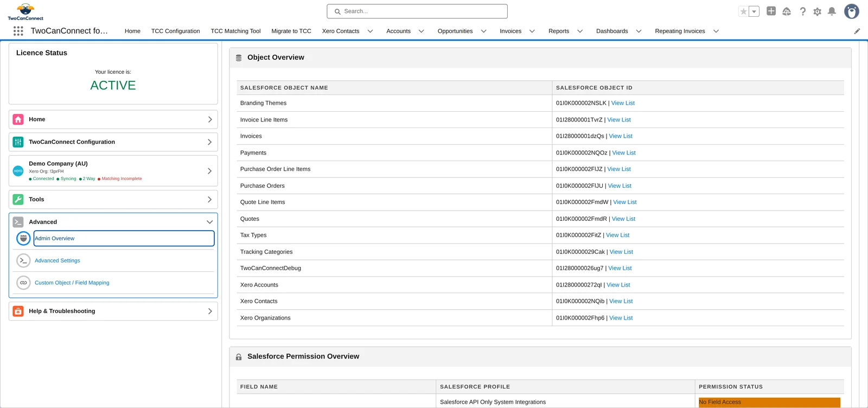Open the App Launcher grid icon
Screen dimensions: 868x408
18,31
